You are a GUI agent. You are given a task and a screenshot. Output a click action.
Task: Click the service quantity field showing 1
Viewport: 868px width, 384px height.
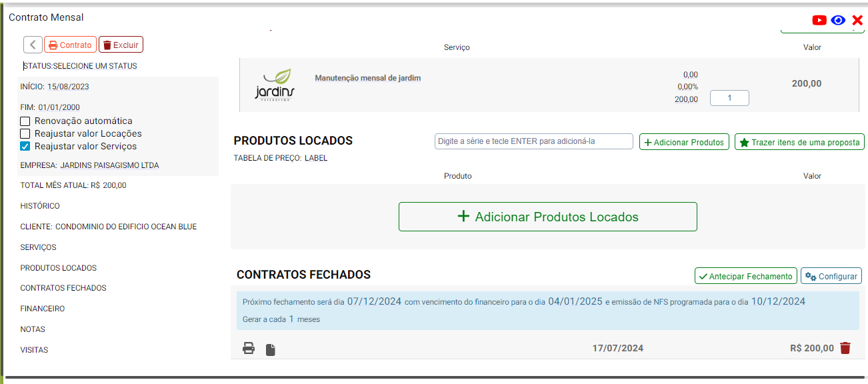coord(729,98)
